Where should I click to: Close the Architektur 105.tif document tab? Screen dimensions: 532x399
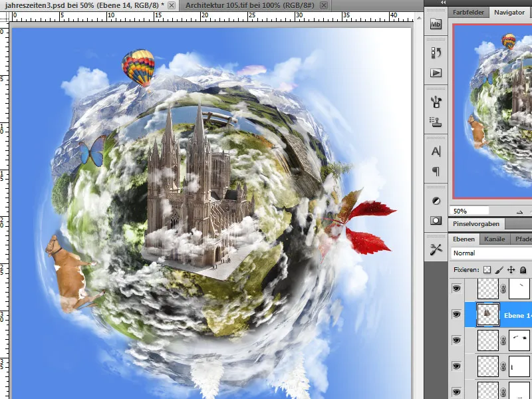[324, 5]
